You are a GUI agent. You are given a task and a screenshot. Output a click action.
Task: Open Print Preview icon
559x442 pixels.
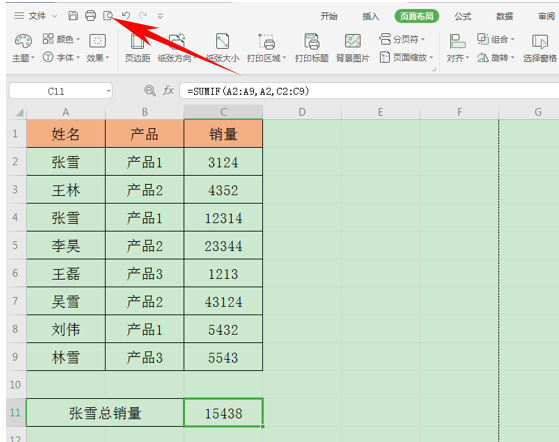click(108, 16)
